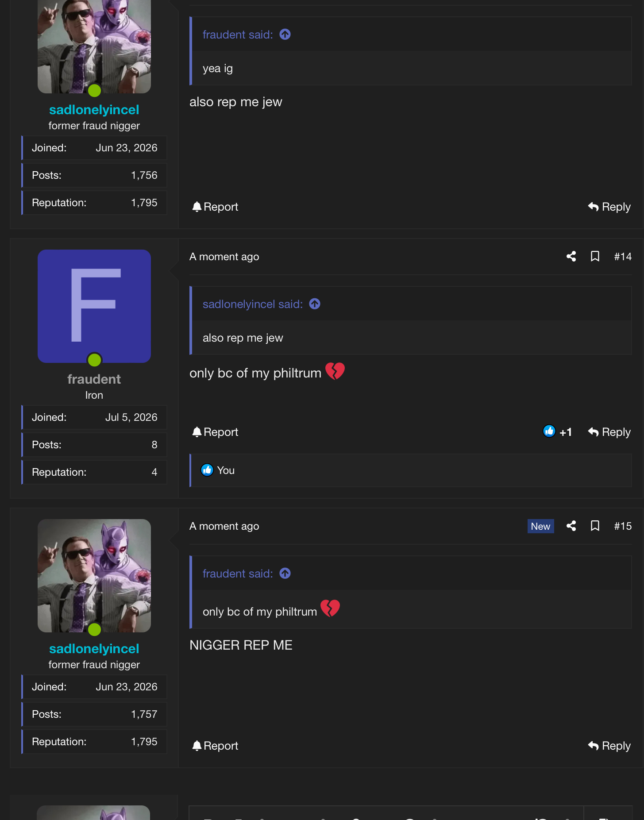Reply to post #15
644x820 pixels.
click(x=609, y=746)
